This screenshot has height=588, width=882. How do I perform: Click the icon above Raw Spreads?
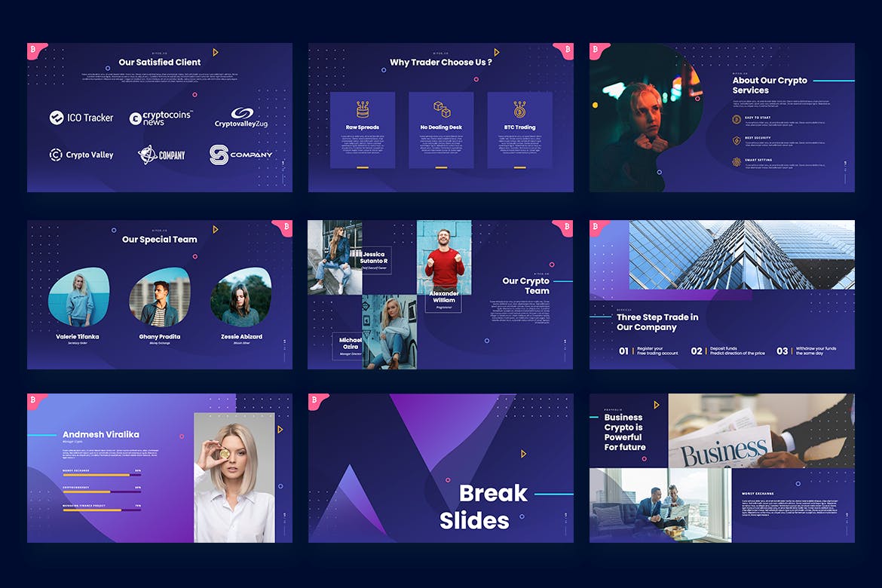[x=363, y=109]
